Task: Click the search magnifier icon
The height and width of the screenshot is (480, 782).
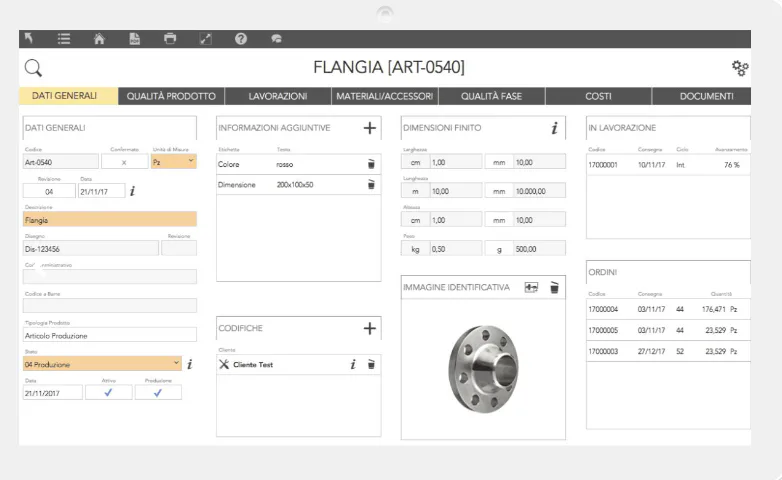Action: [x=33, y=68]
